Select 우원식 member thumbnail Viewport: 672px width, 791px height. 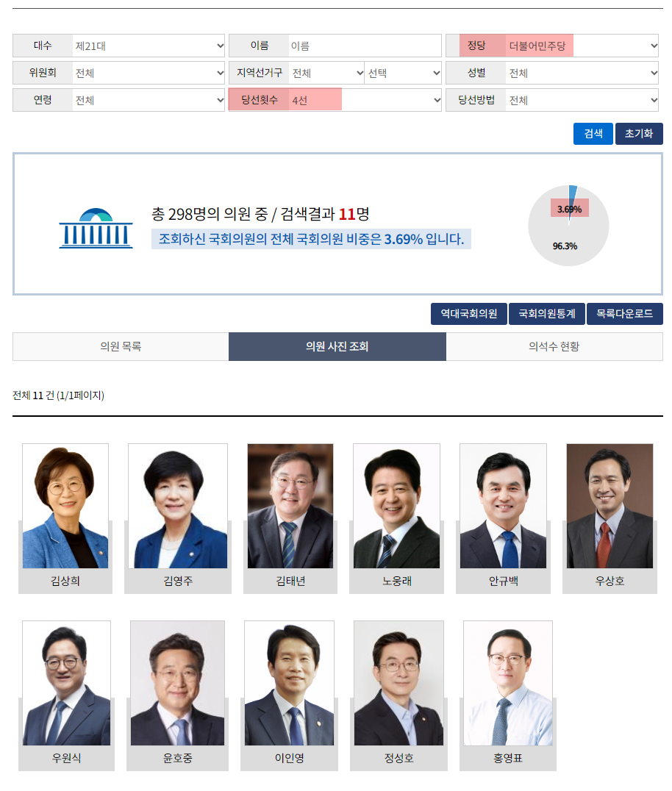pos(66,683)
